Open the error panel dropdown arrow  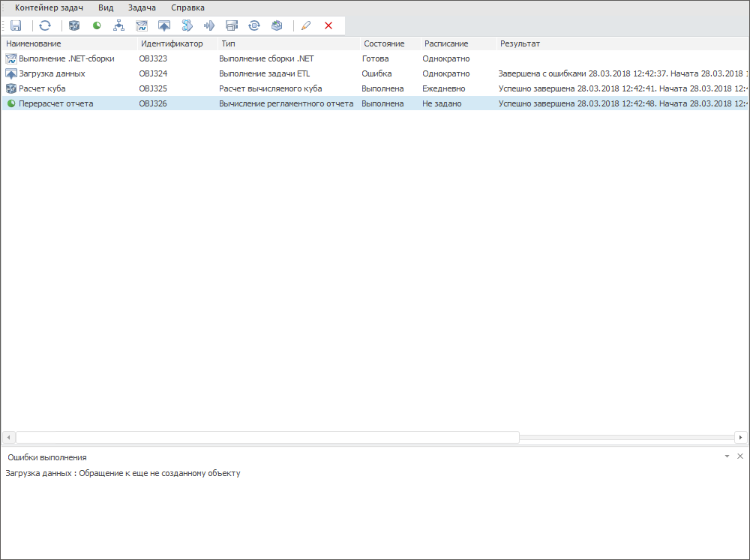pyautogui.click(x=727, y=457)
